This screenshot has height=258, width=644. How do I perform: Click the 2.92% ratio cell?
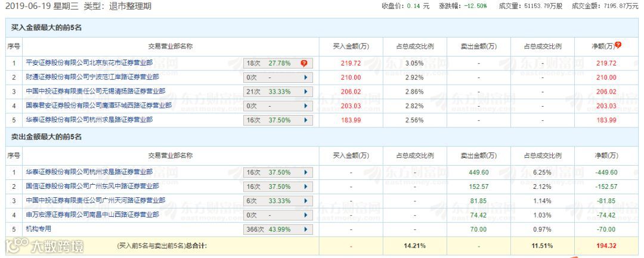pos(415,77)
